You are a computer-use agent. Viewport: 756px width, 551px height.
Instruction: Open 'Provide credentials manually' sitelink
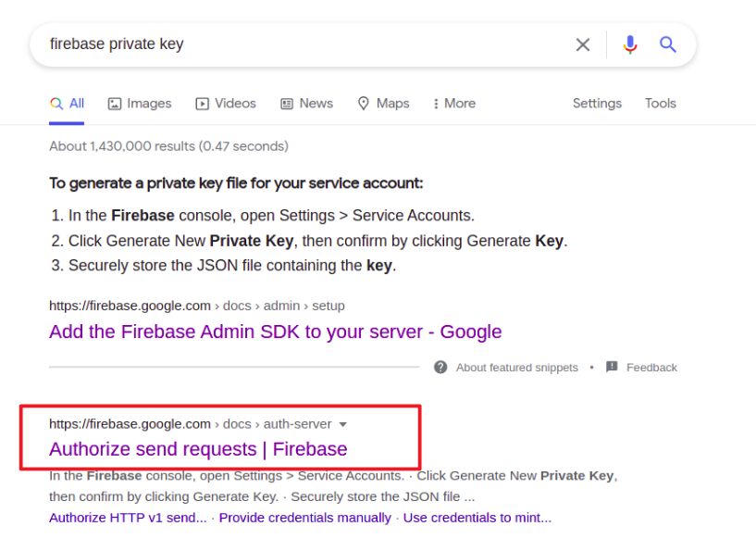click(x=304, y=518)
